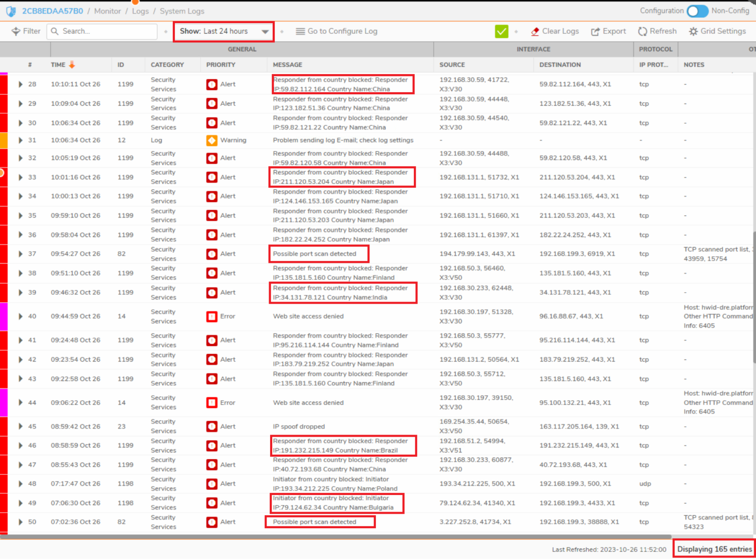Click the Go to Configure Log icon
This screenshot has height=559, width=756.
[300, 32]
